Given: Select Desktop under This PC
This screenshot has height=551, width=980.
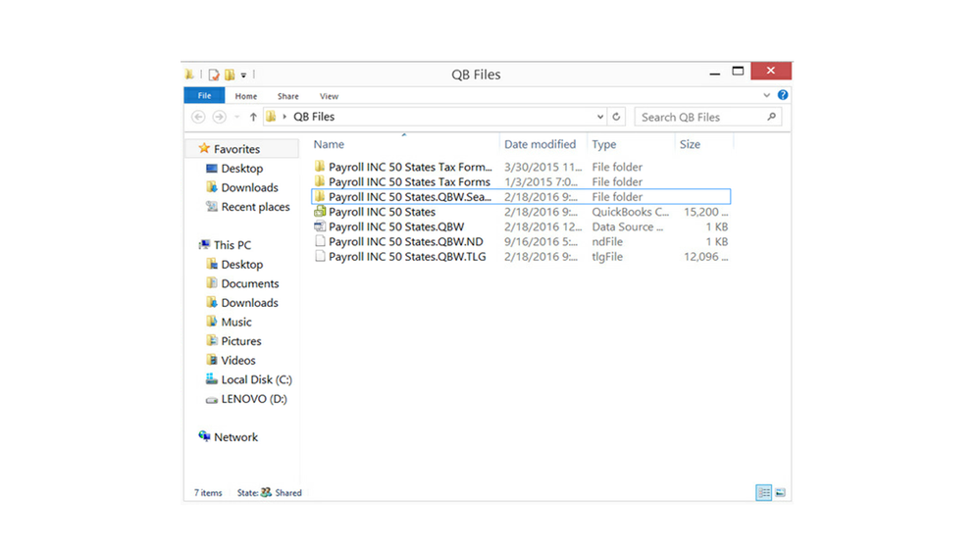Looking at the screenshot, I should (x=242, y=265).
